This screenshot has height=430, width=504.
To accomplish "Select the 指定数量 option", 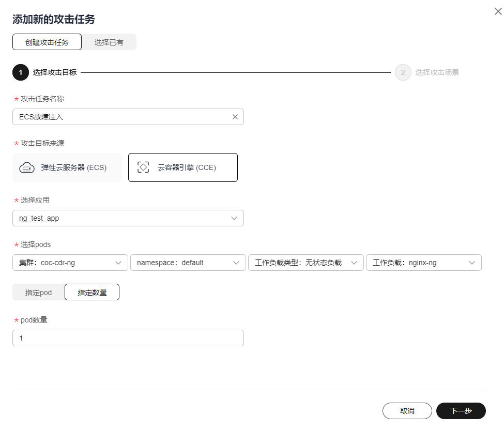I will click(x=92, y=292).
